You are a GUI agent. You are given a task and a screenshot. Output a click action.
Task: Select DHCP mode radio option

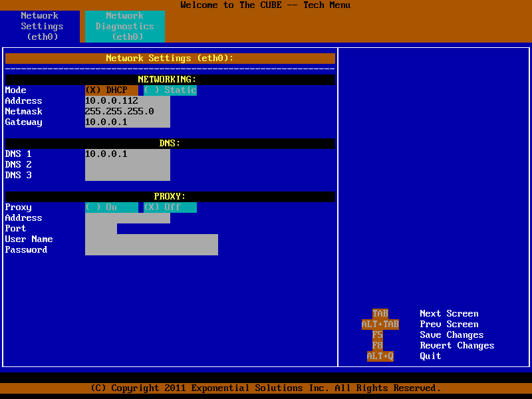pyautogui.click(x=112, y=90)
